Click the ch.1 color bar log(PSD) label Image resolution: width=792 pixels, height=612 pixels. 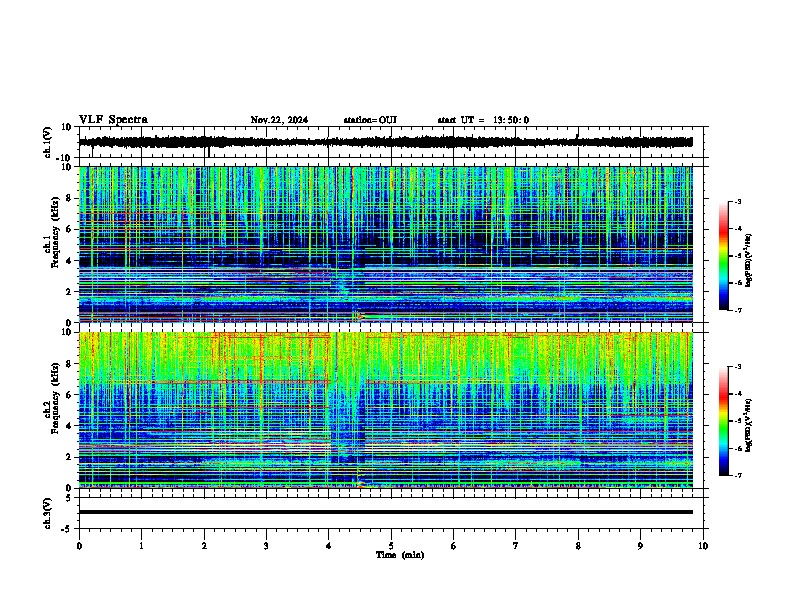coord(749,260)
